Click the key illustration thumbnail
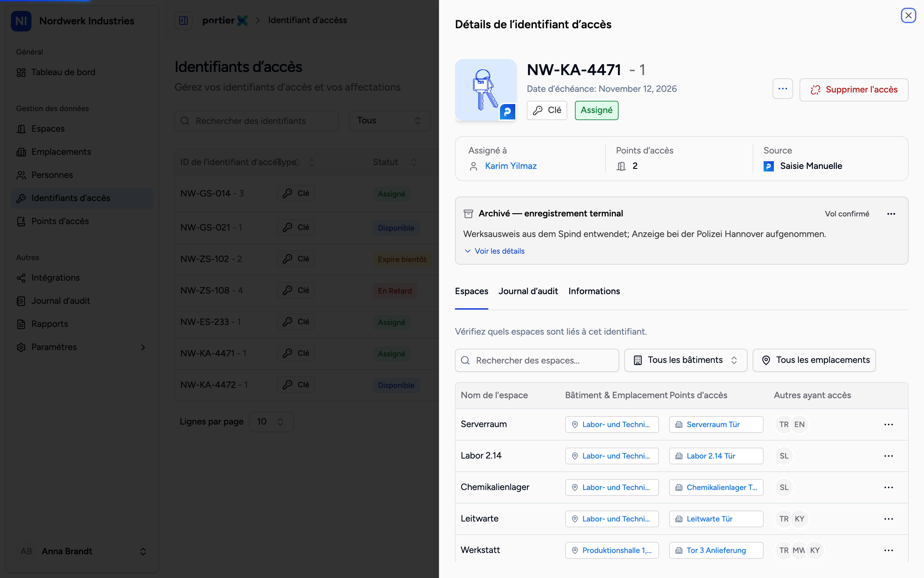 [485, 90]
